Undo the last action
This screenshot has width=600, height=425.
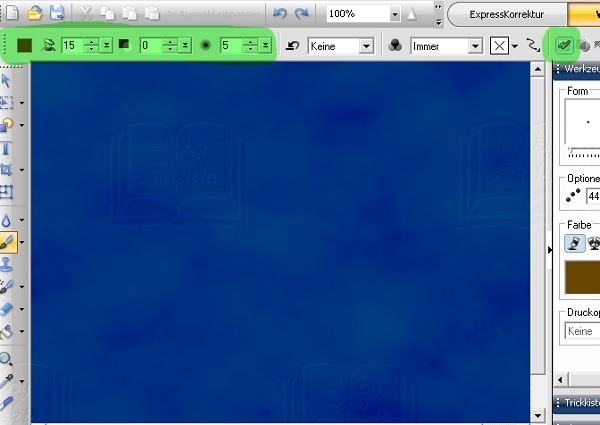coord(280,14)
